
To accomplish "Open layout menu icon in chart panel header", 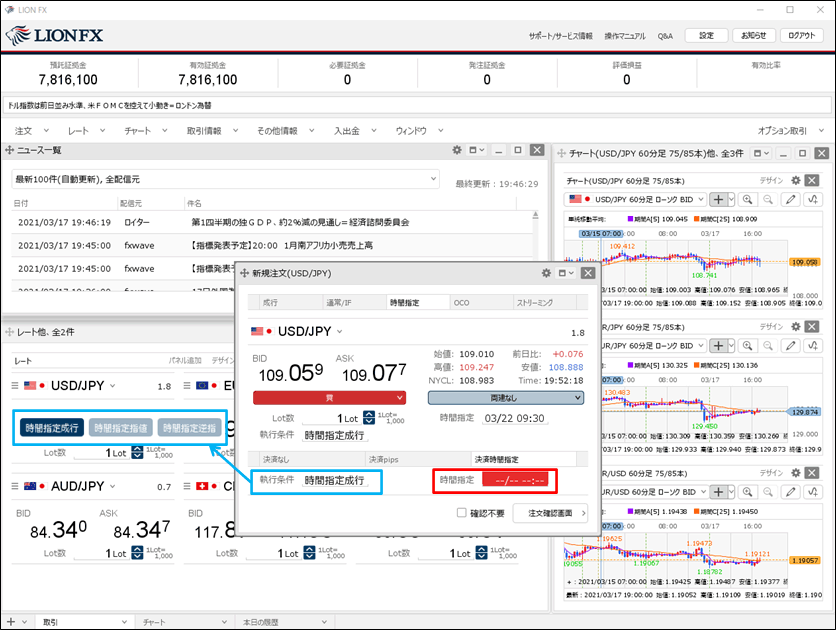I will click(x=761, y=154).
